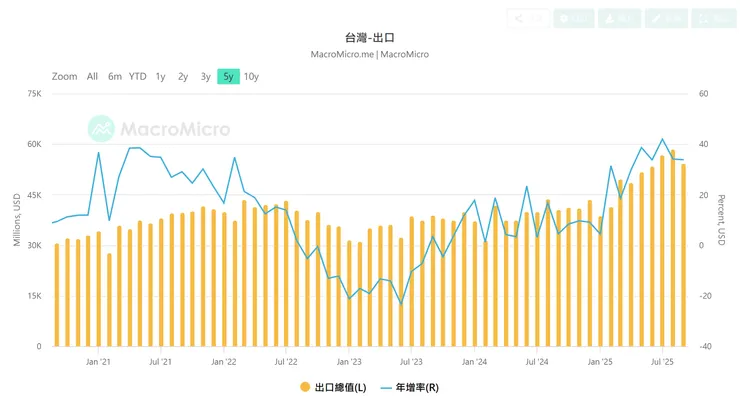Click the 75K left axis label
The width and height of the screenshot is (740, 410).
pyautogui.click(x=34, y=94)
